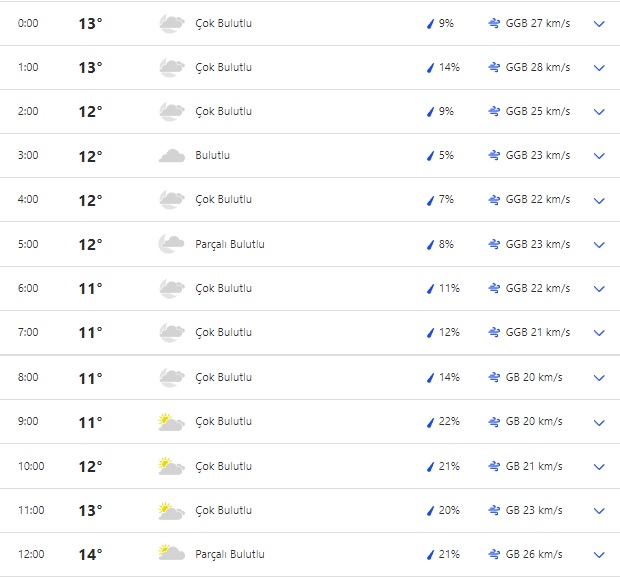Click the partly cloudy moon icon at 5:00
Image resolution: width=620 pixels, height=577 pixels.
tap(171, 244)
